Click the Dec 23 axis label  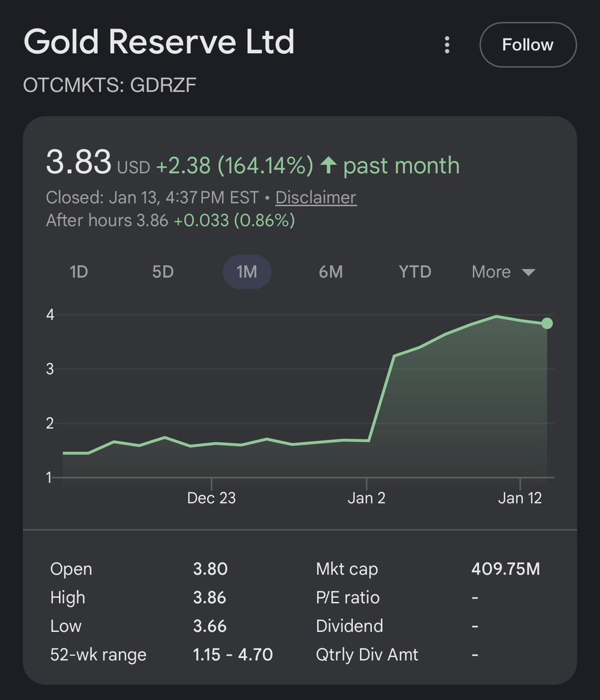212,498
